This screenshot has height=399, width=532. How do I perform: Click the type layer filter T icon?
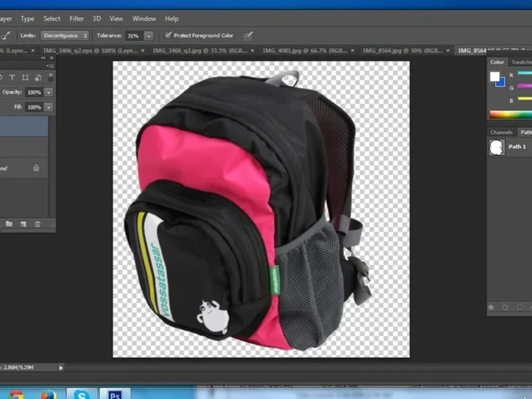[12, 77]
